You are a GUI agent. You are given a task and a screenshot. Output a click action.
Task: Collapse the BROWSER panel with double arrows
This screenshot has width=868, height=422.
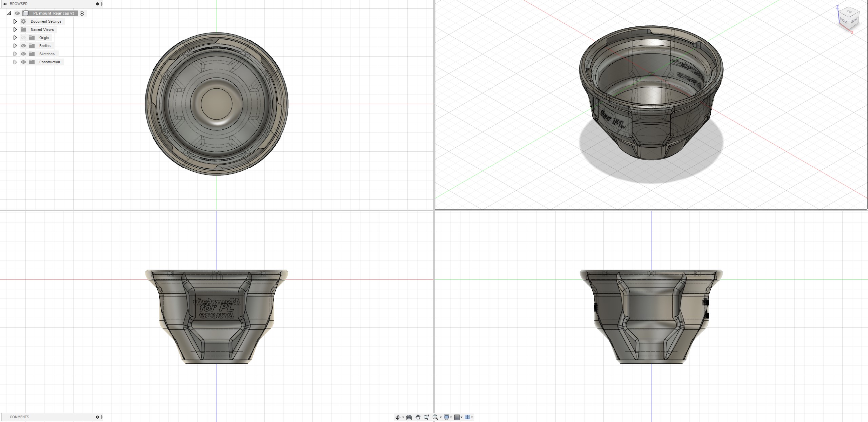pos(5,4)
